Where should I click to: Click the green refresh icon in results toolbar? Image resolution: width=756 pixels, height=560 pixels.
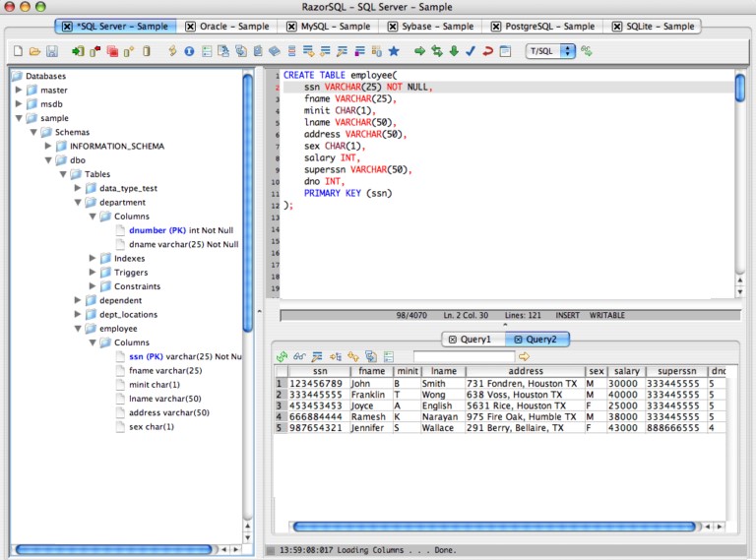coord(283,356)
